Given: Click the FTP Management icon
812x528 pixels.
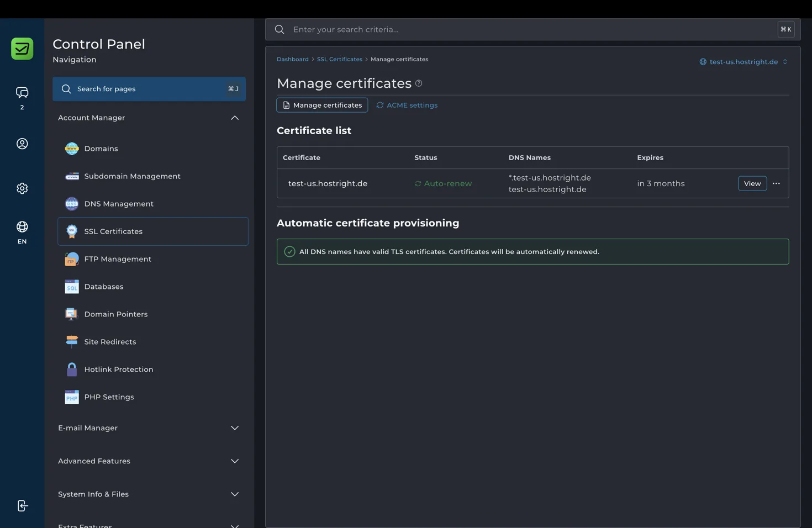Looking at the screenshot, I should (72, 259).
